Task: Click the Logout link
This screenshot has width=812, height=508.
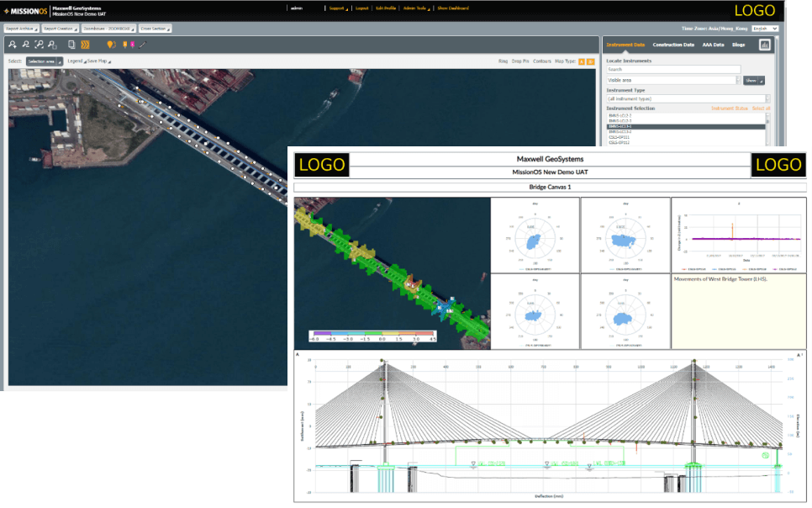Action: tap(362, 8)
